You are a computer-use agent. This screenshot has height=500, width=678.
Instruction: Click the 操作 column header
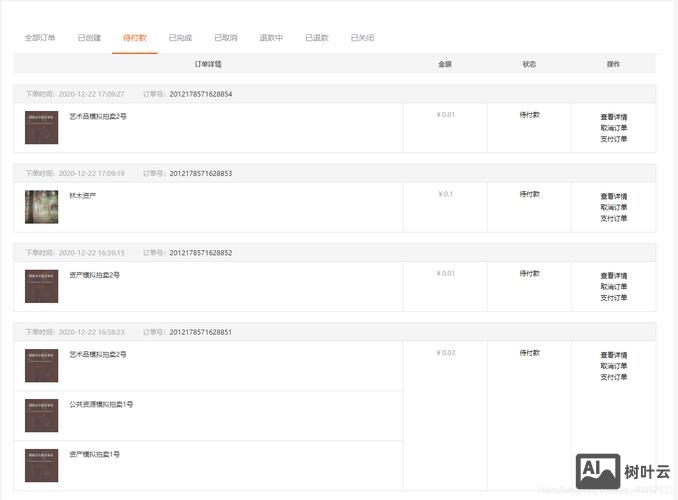click(613, 64)
